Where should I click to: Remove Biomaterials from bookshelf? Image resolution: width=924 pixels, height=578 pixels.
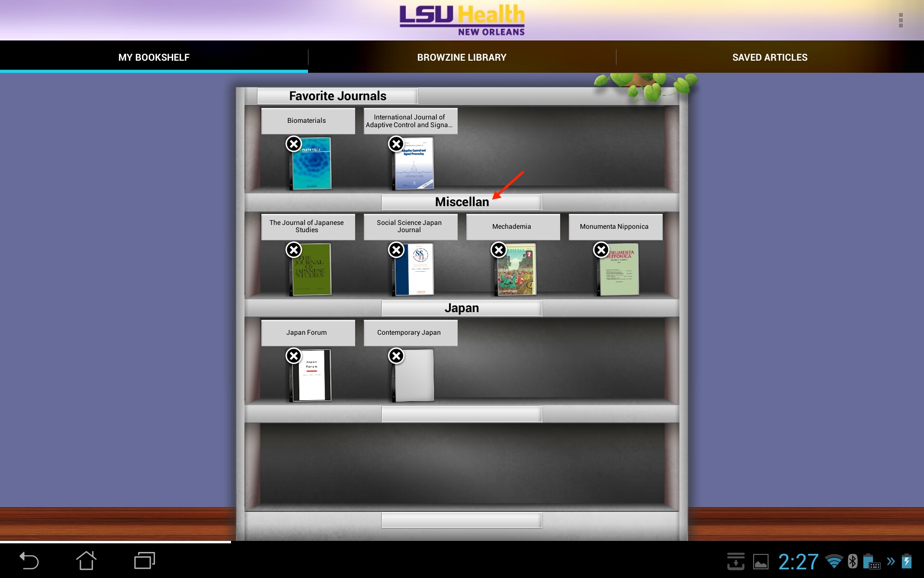click(x=294, y=144)
